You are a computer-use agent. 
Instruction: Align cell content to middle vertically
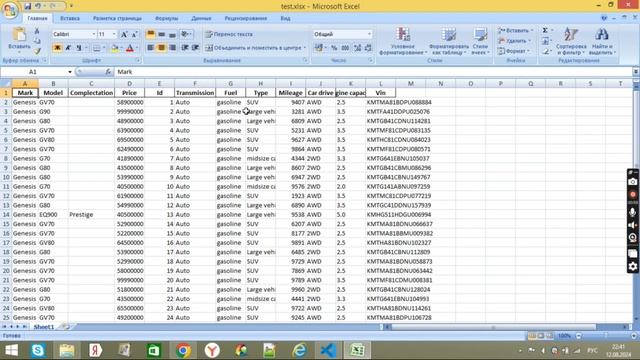(162, 34)
